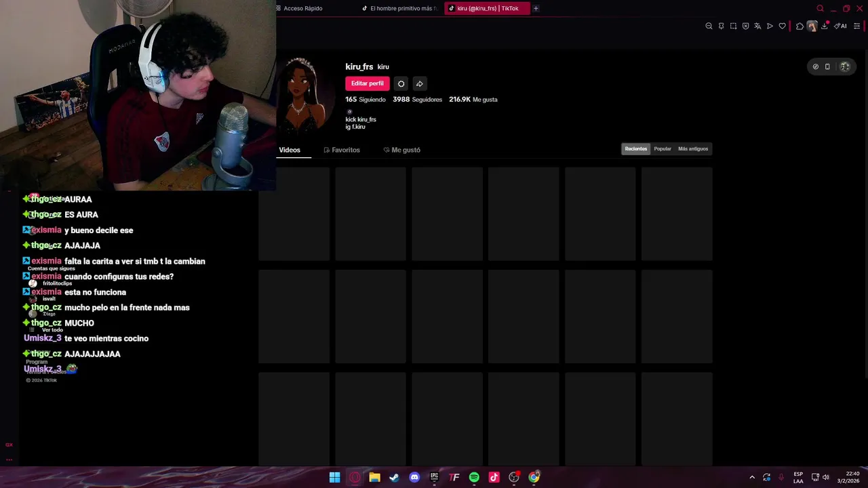Screen dimensions: 868x488
Task: Open the browser profile avatar in toolbar
Action: [x=812, y=26]
